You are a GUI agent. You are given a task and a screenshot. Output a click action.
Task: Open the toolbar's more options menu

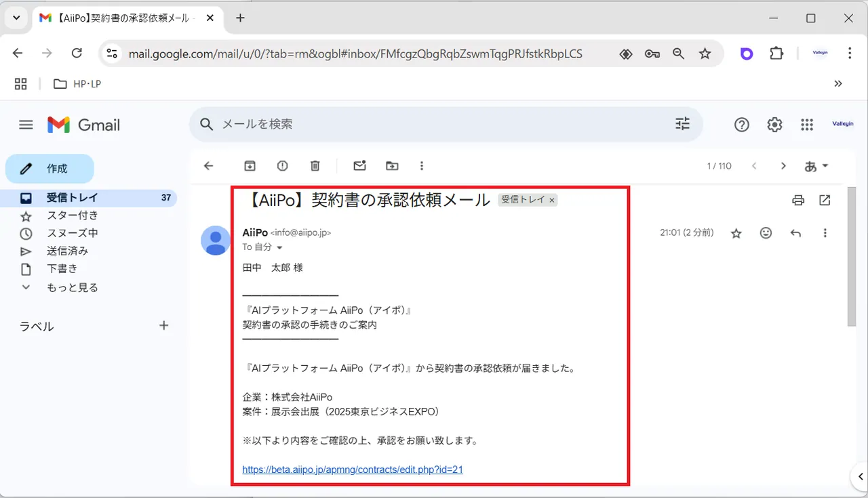tap(422, 166)
